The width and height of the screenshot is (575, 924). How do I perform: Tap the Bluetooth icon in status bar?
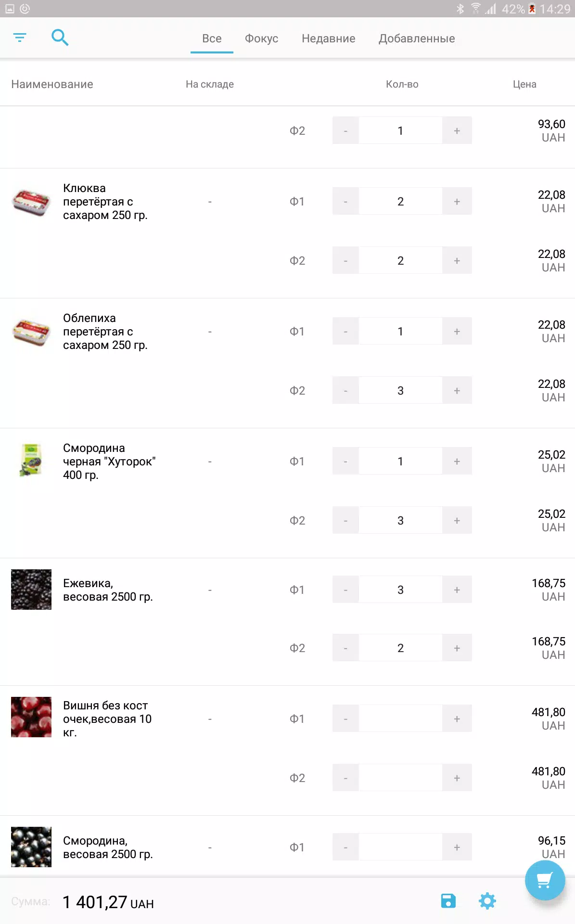pos(460,9)
